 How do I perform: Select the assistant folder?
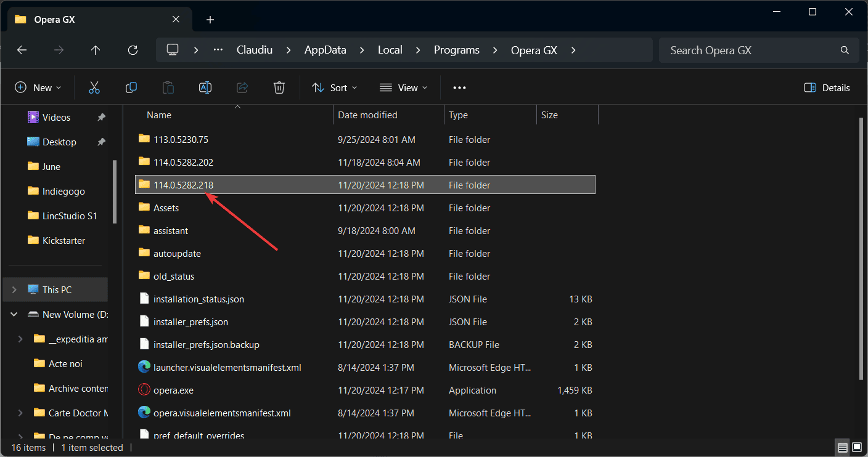tap(365, 231)
